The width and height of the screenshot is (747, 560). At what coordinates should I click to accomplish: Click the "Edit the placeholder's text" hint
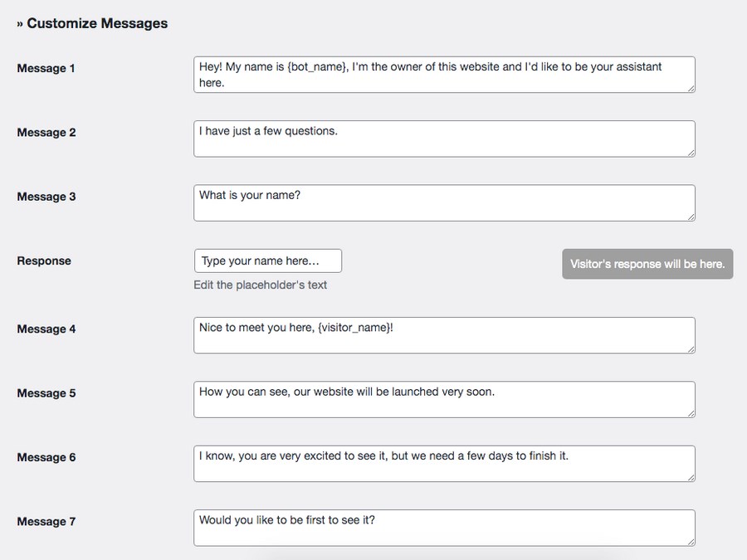tap(260, 285)
